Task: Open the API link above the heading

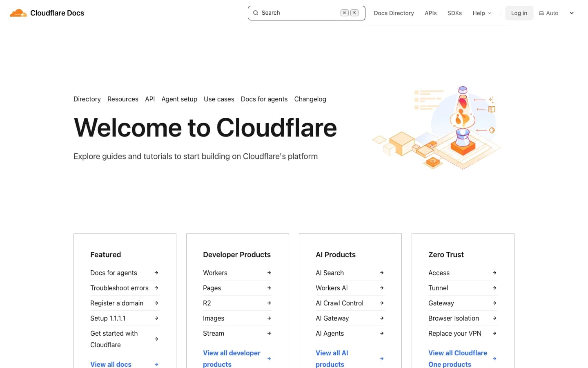Action: (150, 99)
